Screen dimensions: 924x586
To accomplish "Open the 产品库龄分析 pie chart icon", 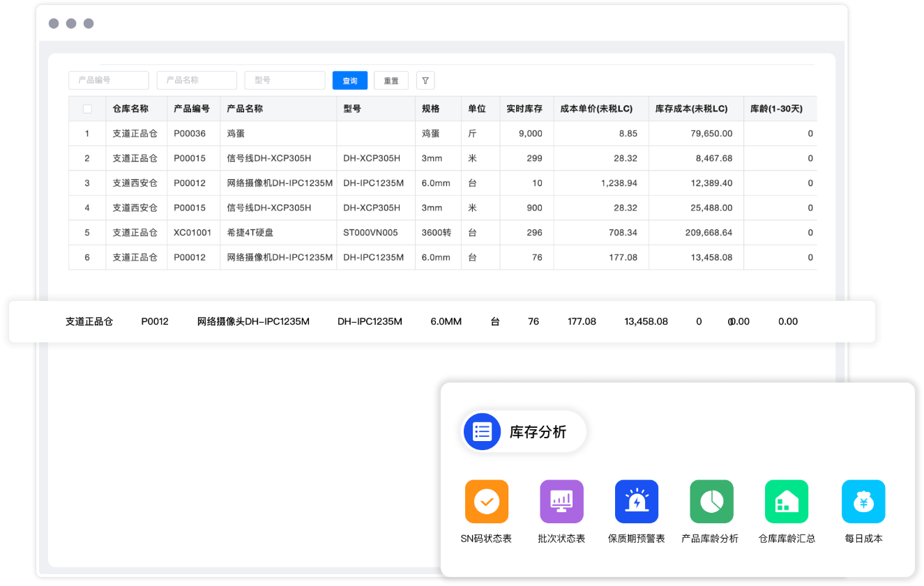I will pyautogui.click(x=711, y=502).
